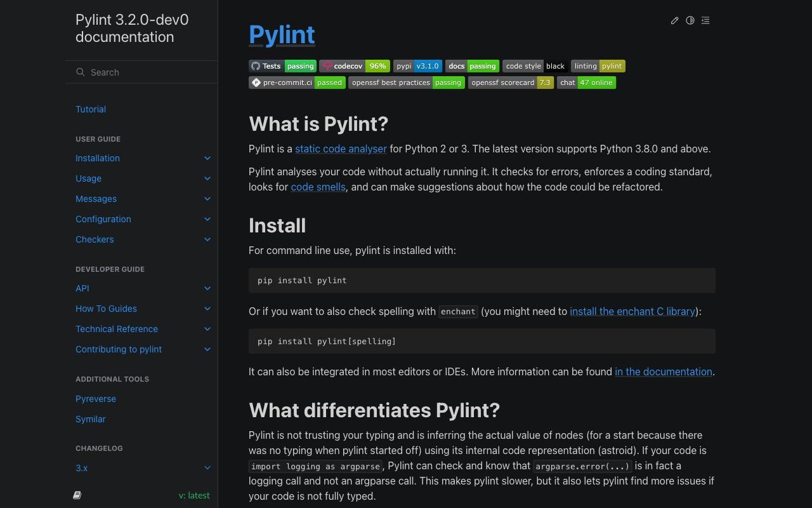Expand the Checkers section chevron
812x508 pixels.
coord(207,239)
